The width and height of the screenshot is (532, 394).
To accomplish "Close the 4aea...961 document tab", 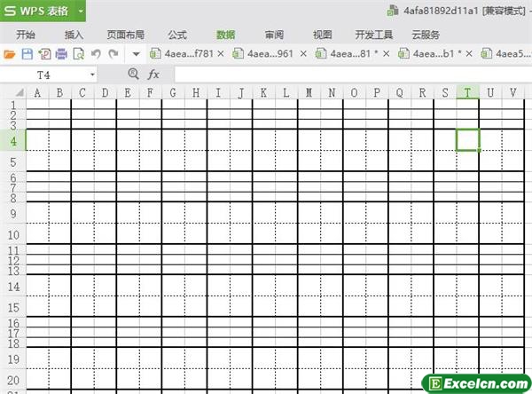I will coord(303,53).
